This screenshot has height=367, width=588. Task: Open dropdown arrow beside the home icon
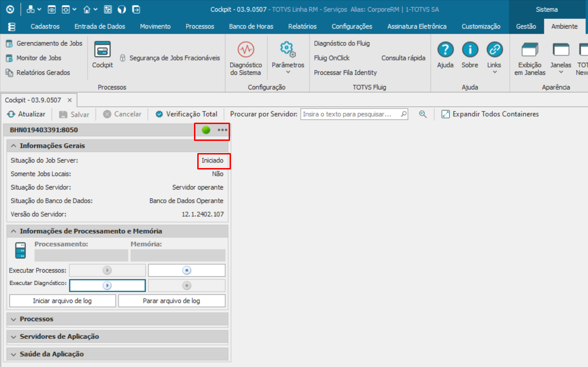click(96, 9)
